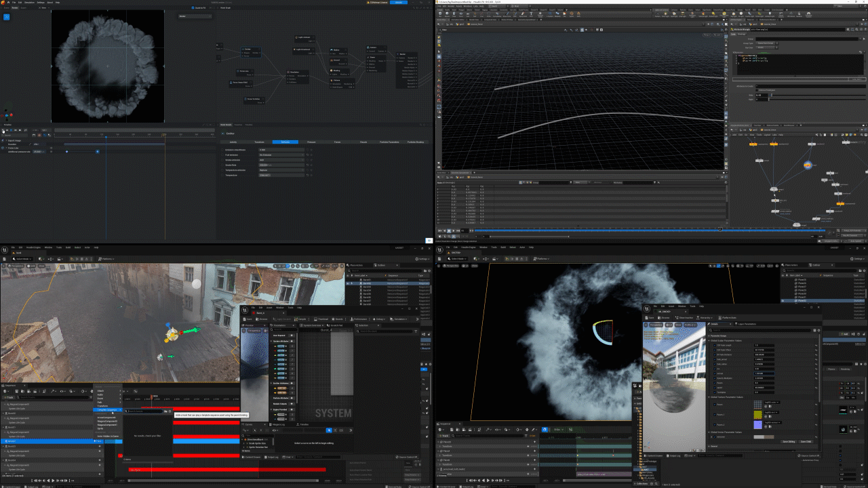The height and width of the screenshot is (488, 868).
Task: Open the Forces tab in EmberGen node properties
Action: (x=337, y=142)
